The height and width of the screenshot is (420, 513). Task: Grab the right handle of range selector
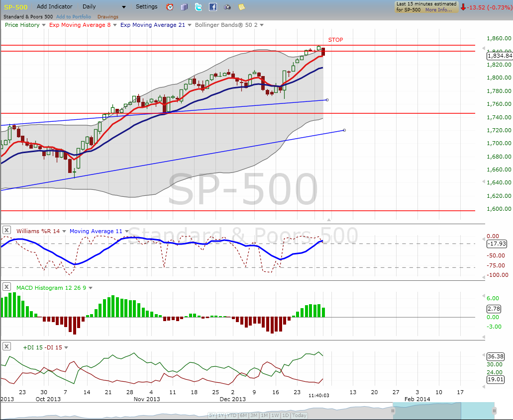[495, 411]
